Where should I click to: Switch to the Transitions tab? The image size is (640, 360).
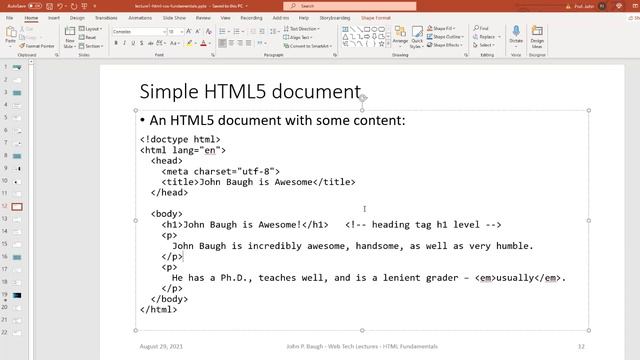106,18
